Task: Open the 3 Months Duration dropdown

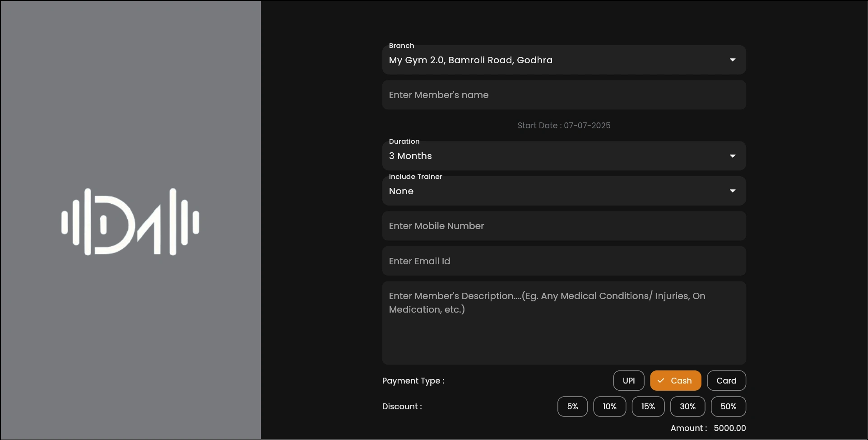Action: [x=563, y=156]
